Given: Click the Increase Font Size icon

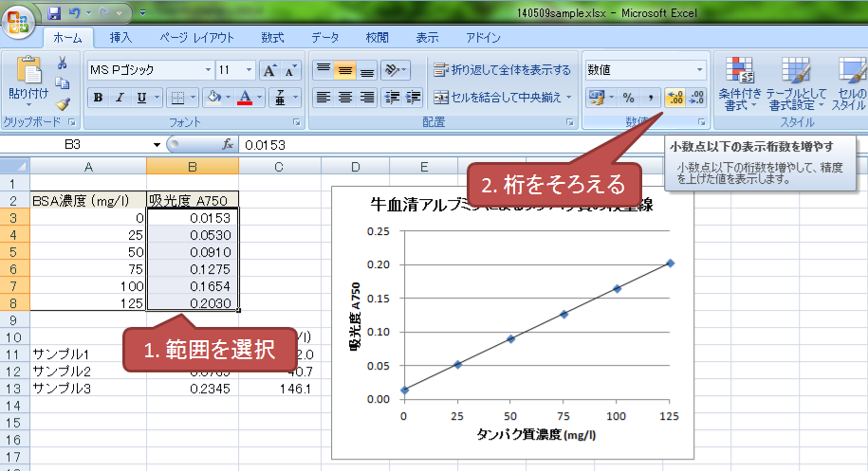Looking at the screenshot, I should point(269,70).
